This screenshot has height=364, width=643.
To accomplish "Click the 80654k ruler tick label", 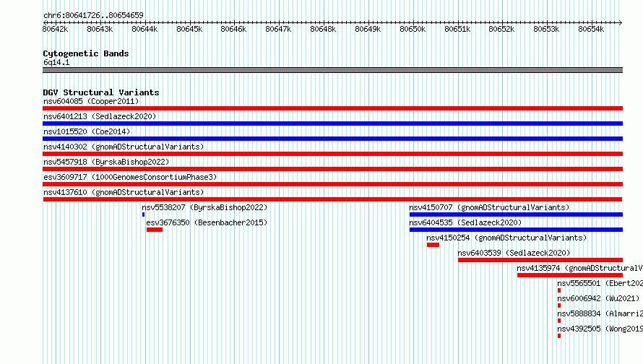I will [x=591, y=29].
